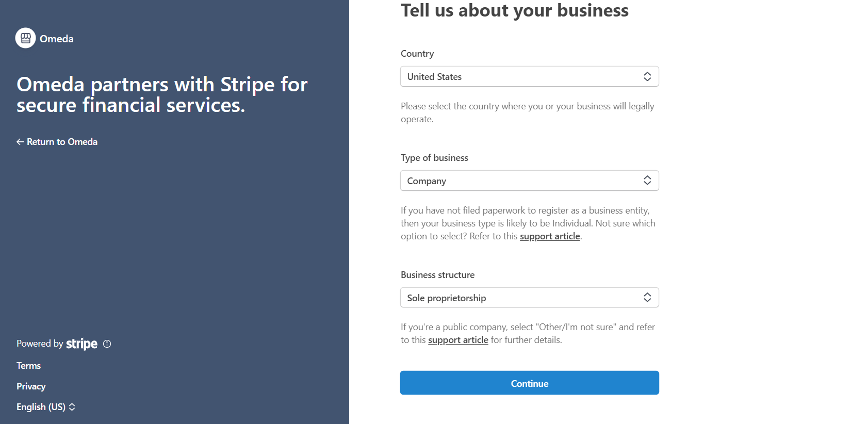Follow the Return to Omeda link
The width and height of the screenshot is (868, 424).
[x=62, y=142]
